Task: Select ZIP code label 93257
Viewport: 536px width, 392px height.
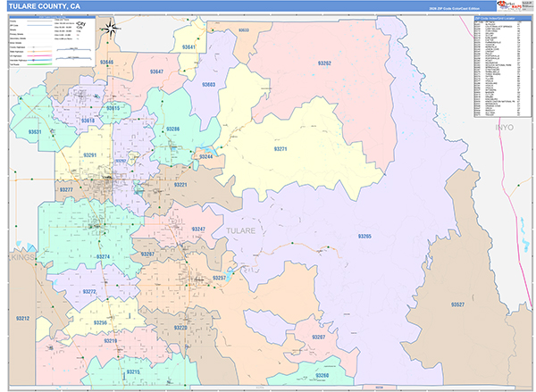Action: click(220, 278)
